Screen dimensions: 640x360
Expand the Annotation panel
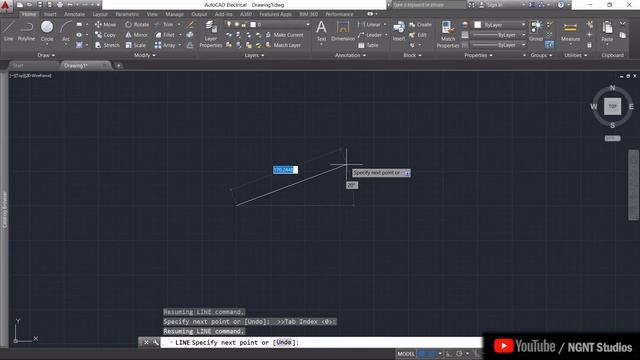click(x=350, y=55)
